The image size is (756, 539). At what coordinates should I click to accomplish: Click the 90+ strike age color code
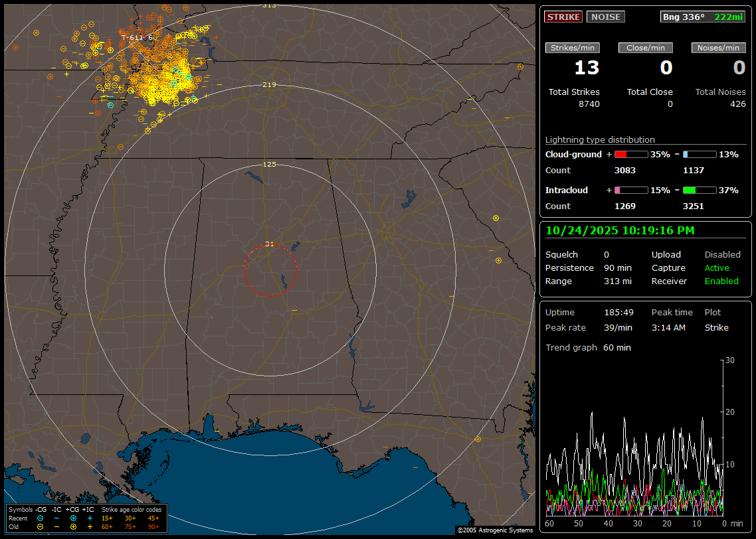coord(153,526)
